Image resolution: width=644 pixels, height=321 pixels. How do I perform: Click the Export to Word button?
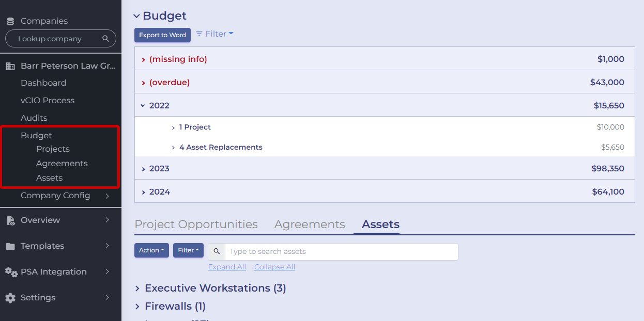[x=162, y=35]
